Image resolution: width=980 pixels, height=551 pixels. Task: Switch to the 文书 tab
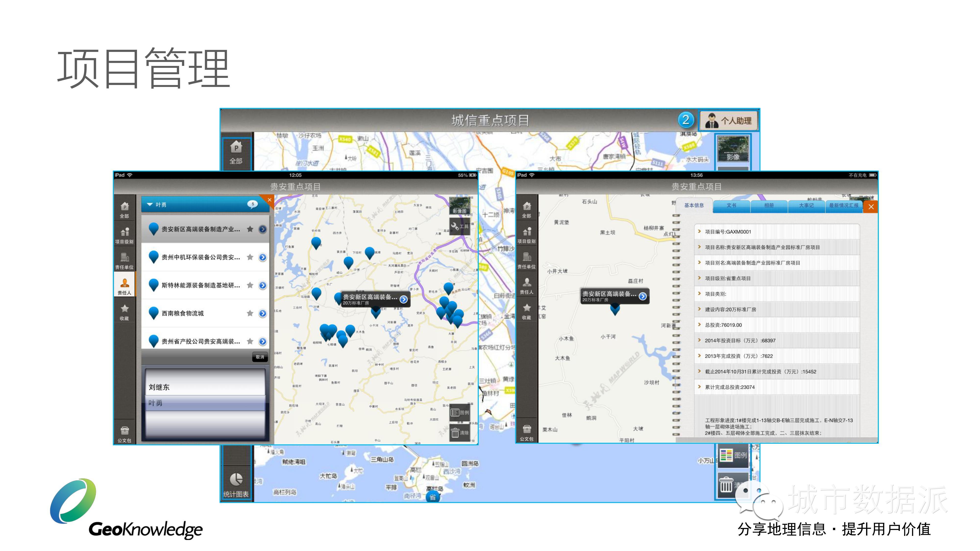pyautogui.click(x=731, y=205)
